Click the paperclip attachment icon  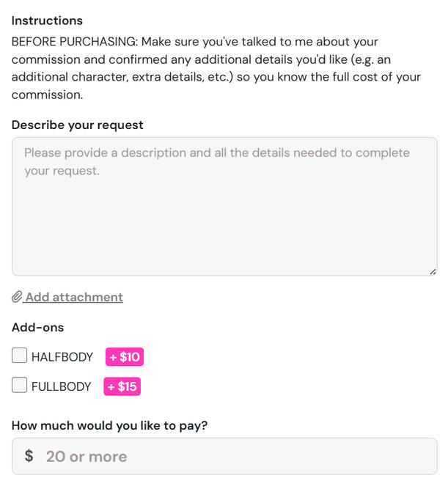(x=17, y=297)
